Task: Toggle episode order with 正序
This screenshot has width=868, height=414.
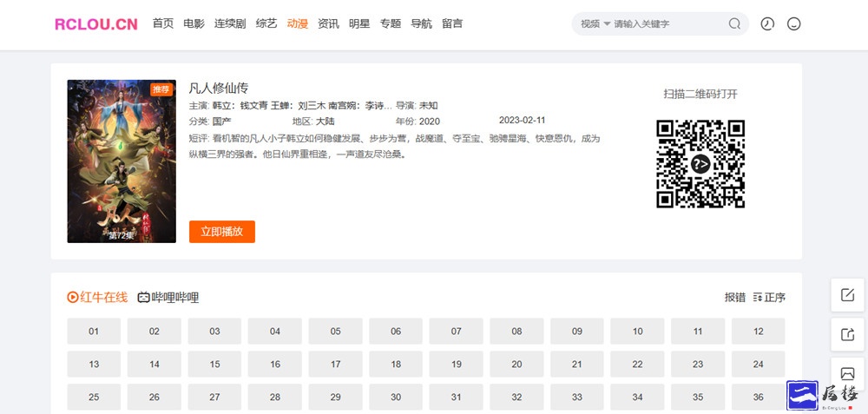Action: 769,297
